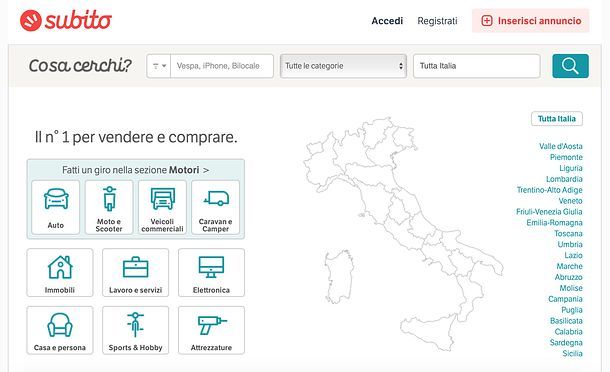
Task: Select Toscana region link
Action: point(568,233)
